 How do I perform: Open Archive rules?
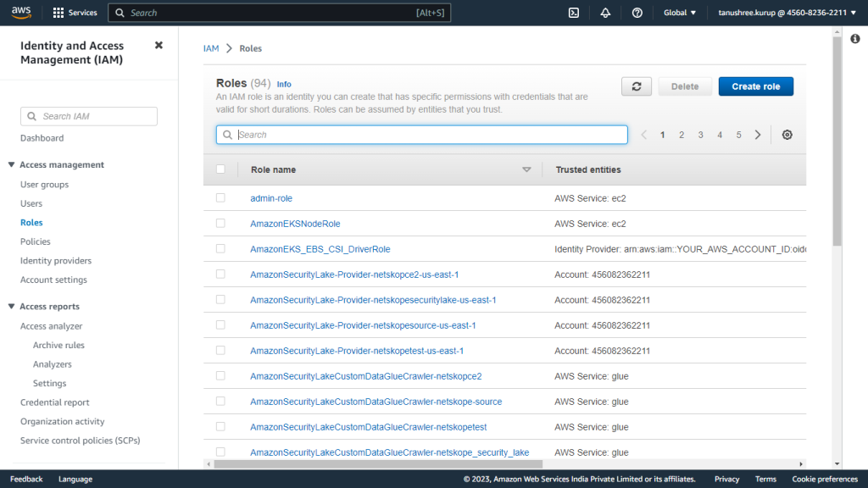(x=58, y=346)
